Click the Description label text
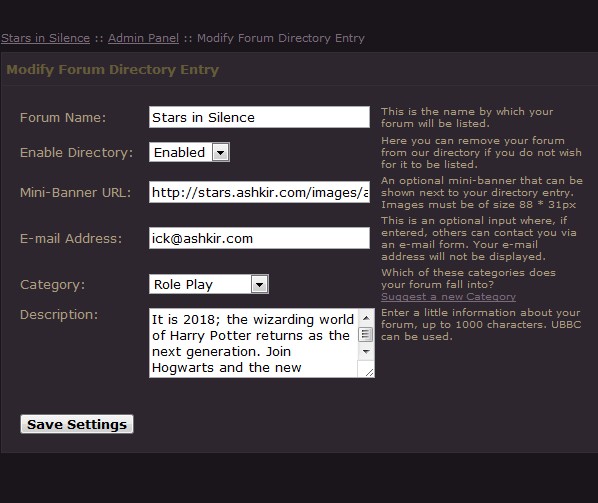This screenshot has width=598, height=503. [59, 315]
